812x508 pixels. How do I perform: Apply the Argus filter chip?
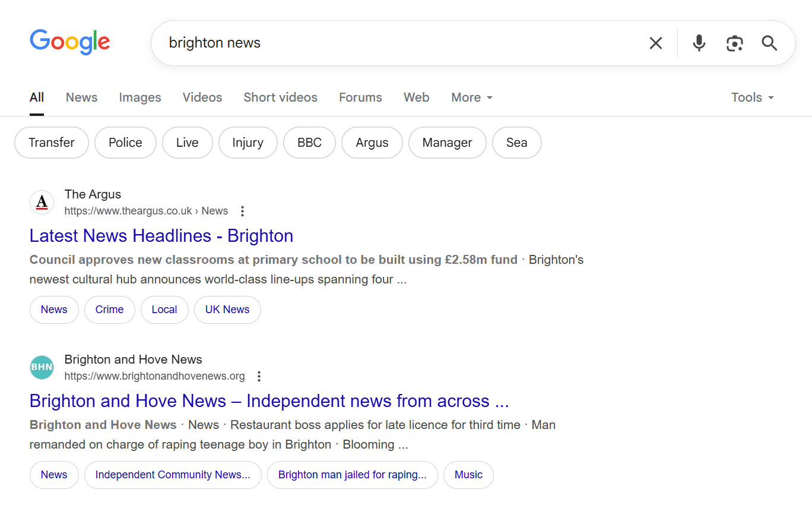pos(372,143)
